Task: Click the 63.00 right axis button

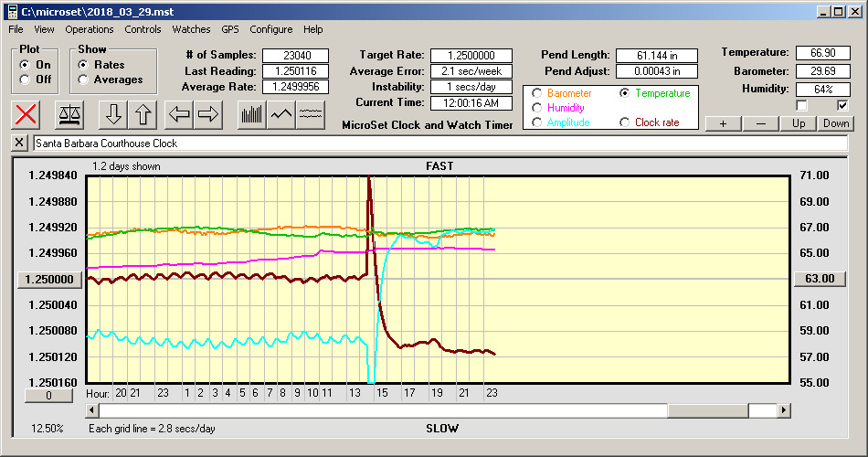Action: coord(820,279)
